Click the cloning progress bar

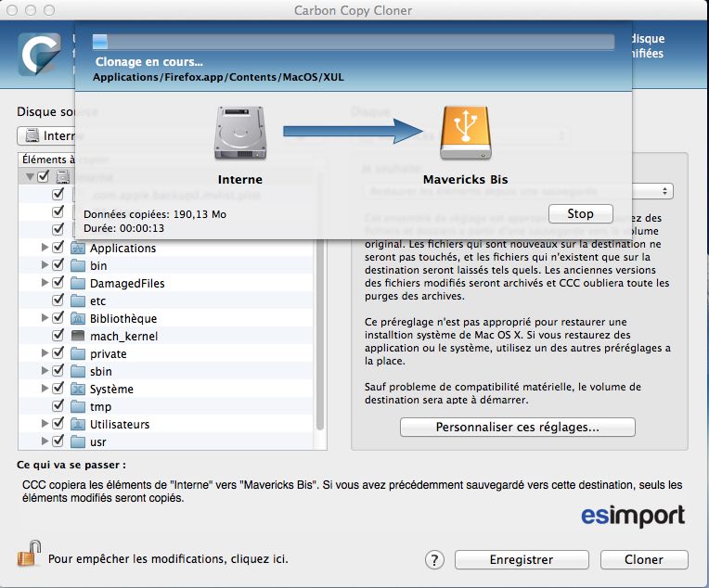coord(354,42)
